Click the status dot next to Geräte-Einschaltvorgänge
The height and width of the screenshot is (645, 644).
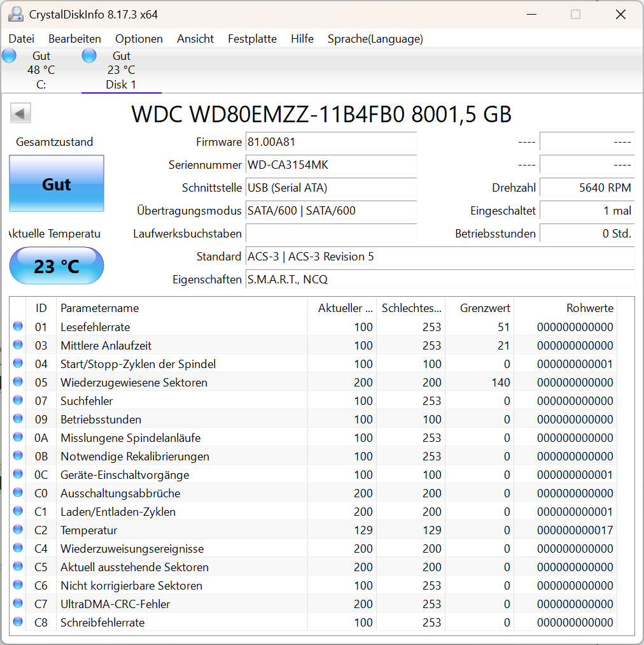(x=18, y=474)
